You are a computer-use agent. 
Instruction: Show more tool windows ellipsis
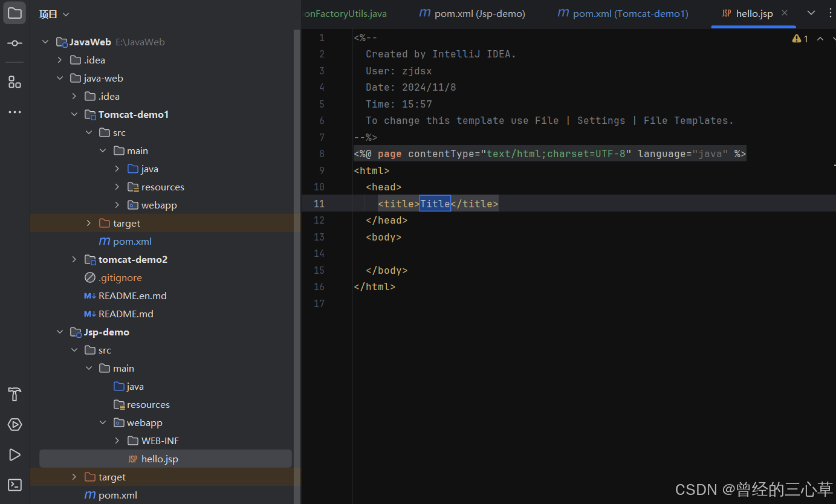tap(15, 112)
